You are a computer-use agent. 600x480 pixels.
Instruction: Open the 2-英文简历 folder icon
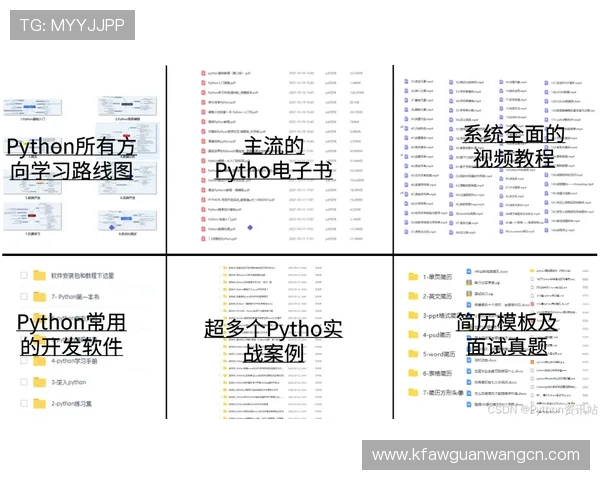[413, 296]
